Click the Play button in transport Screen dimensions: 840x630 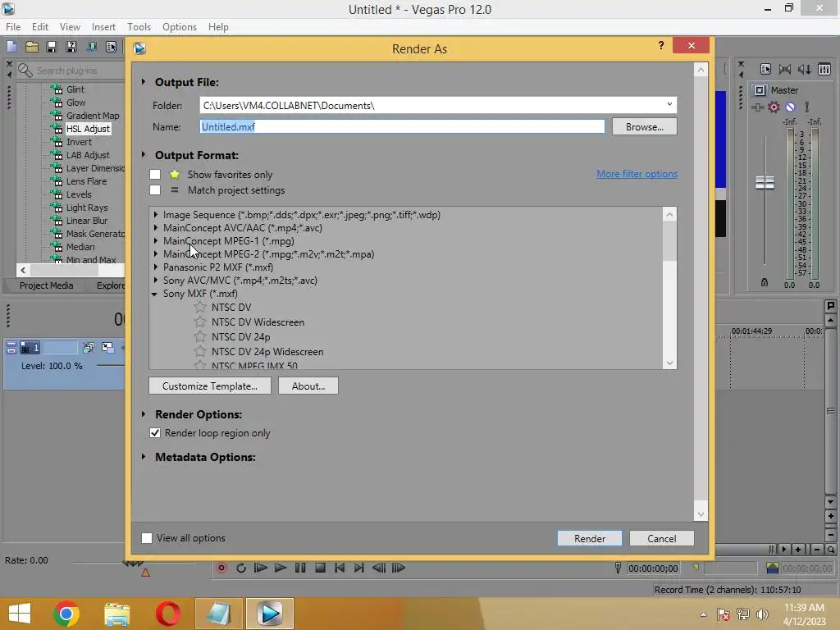281,568
